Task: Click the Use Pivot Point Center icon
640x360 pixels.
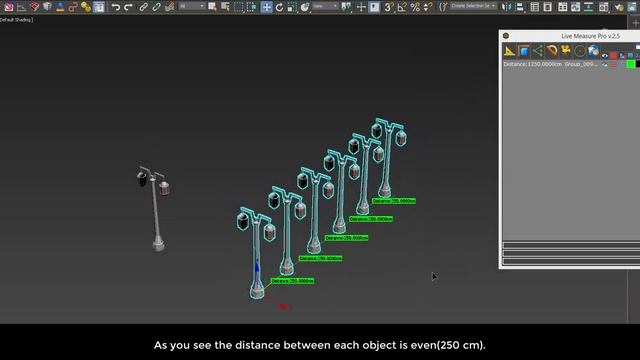Action: click(x=347, y=7)
